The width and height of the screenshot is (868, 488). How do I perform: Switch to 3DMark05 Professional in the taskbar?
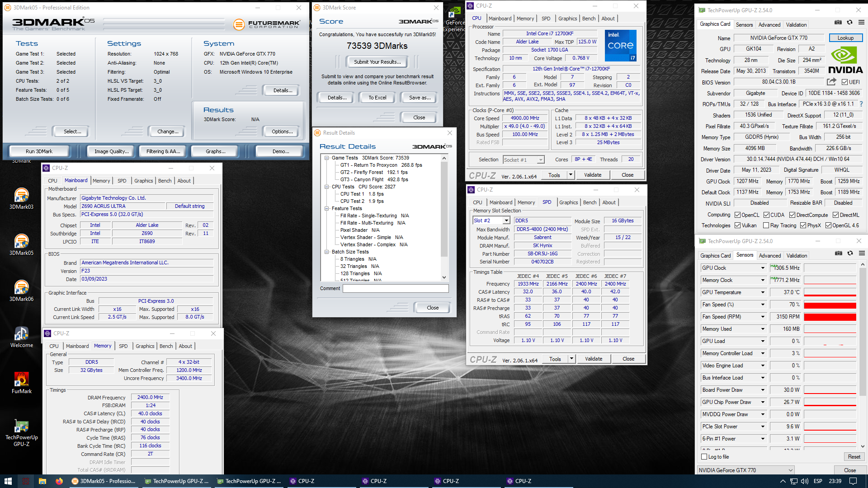[x=104, y=481]
